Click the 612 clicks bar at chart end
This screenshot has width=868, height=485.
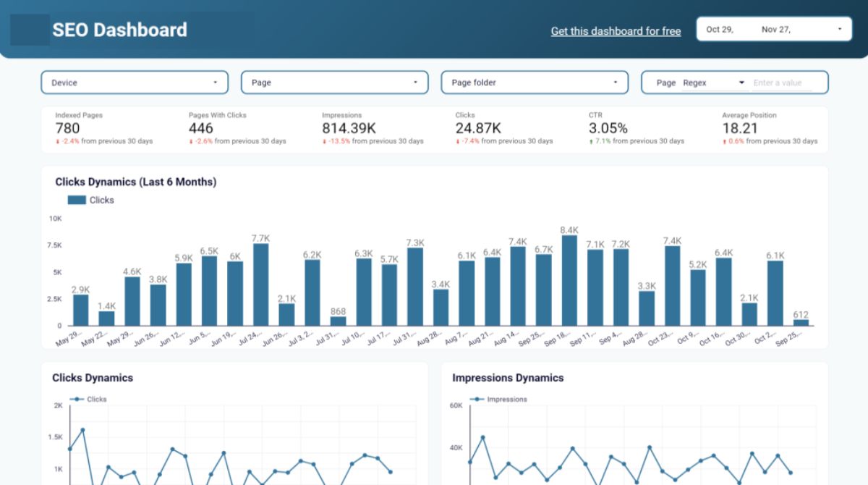(801, 322)
